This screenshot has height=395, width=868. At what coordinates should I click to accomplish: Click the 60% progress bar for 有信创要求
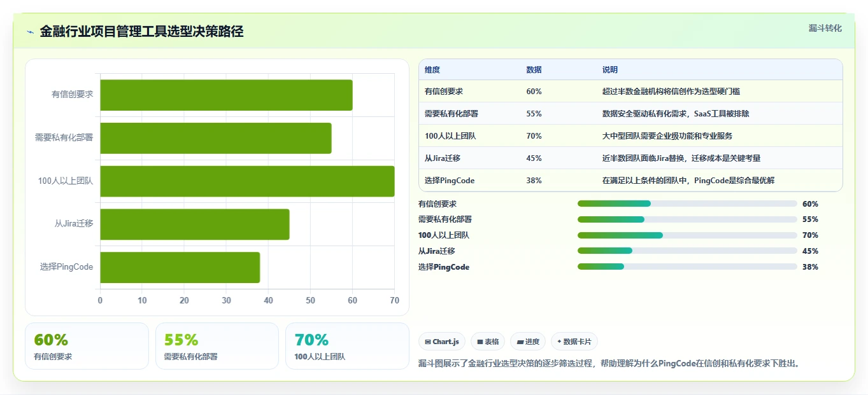coord(687,204)
